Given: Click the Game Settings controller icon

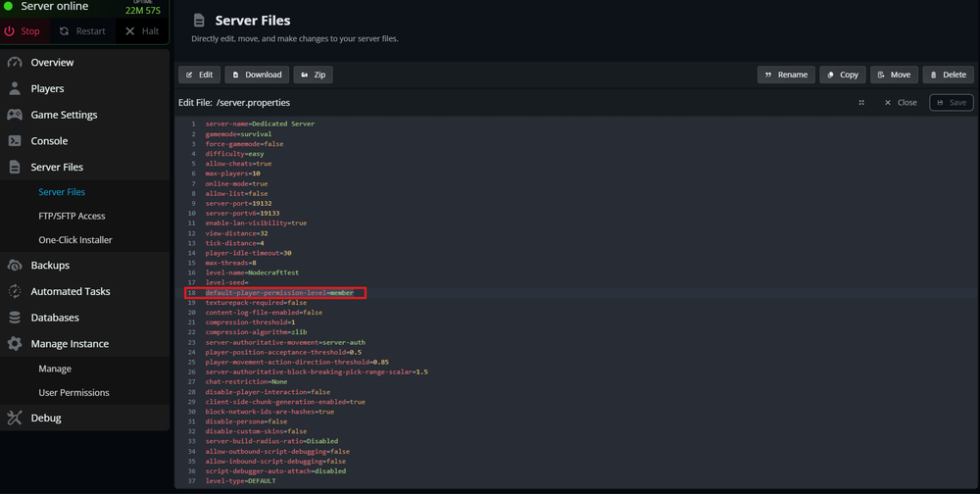Looking at the screenshot, I should coord(15,115).
